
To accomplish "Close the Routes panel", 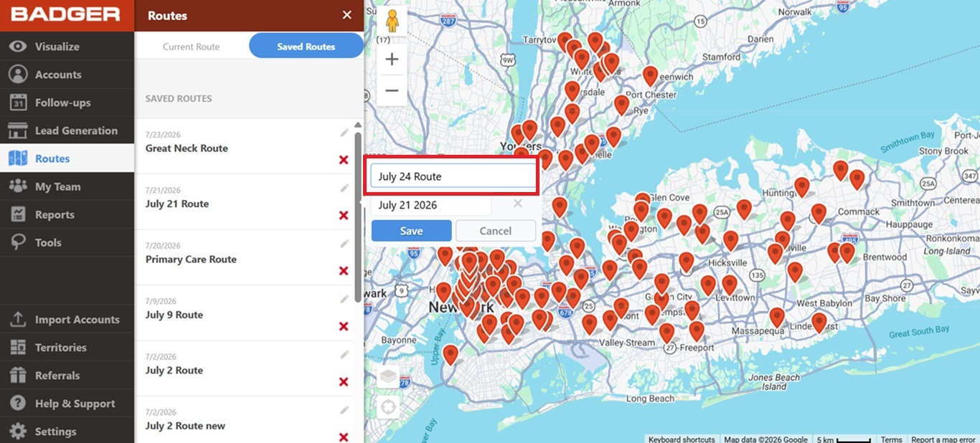I will pyautogui.click(x=347, y=15).
